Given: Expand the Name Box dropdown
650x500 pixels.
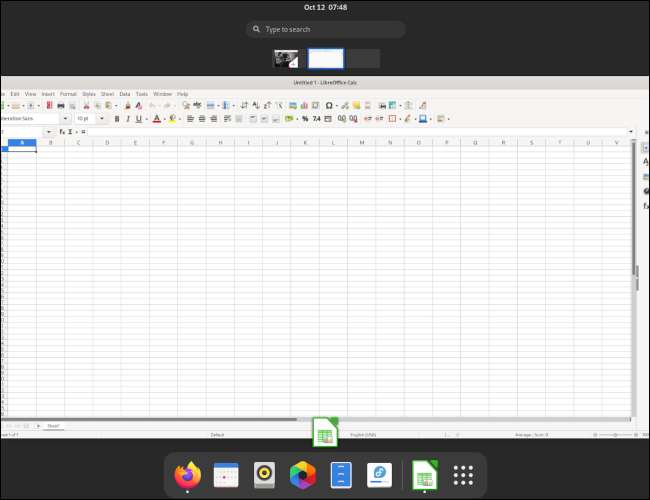Looking at the screenshot, I should point(49,132).
